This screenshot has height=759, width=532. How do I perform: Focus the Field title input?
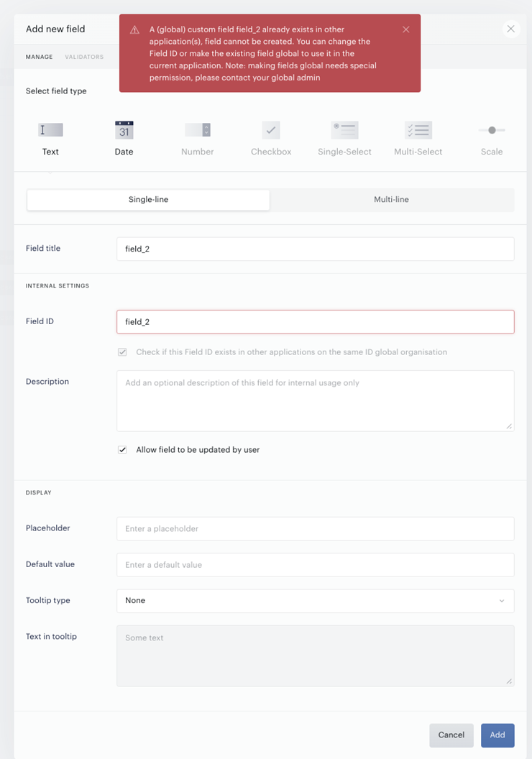pos(315,249)
